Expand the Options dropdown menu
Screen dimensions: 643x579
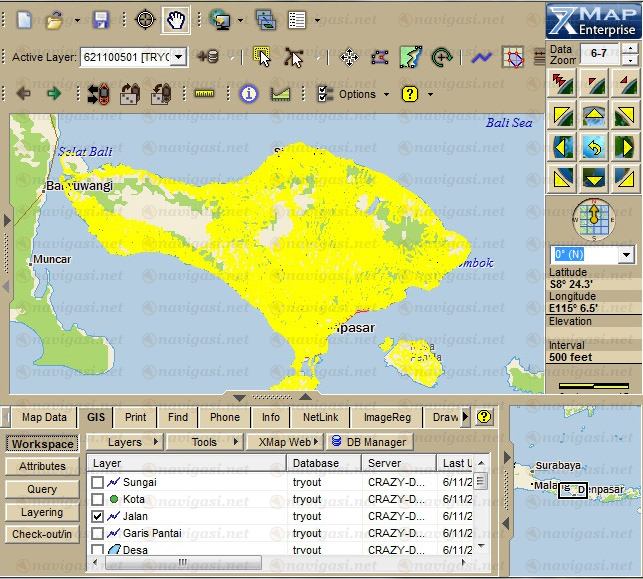coord(386,94)
